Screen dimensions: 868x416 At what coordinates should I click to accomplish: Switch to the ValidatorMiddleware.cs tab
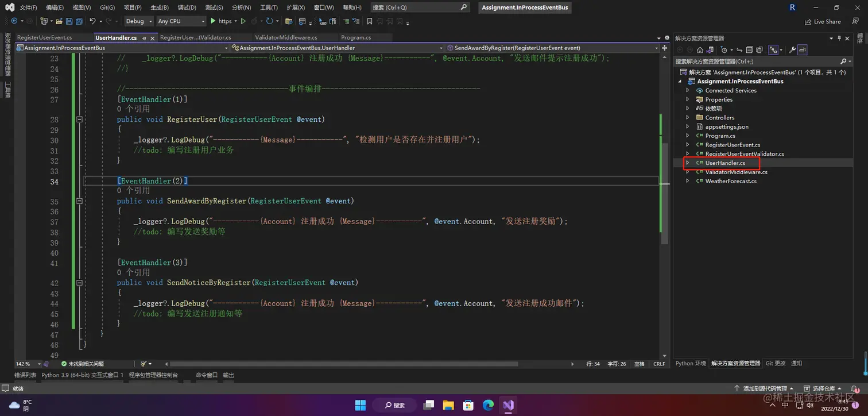286,38
